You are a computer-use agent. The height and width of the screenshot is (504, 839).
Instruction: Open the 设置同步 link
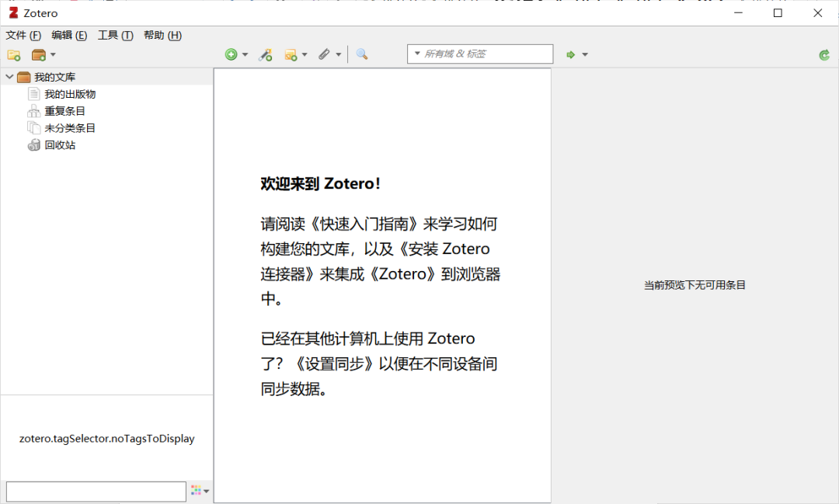pyautogui.click(x=334, y=363)
